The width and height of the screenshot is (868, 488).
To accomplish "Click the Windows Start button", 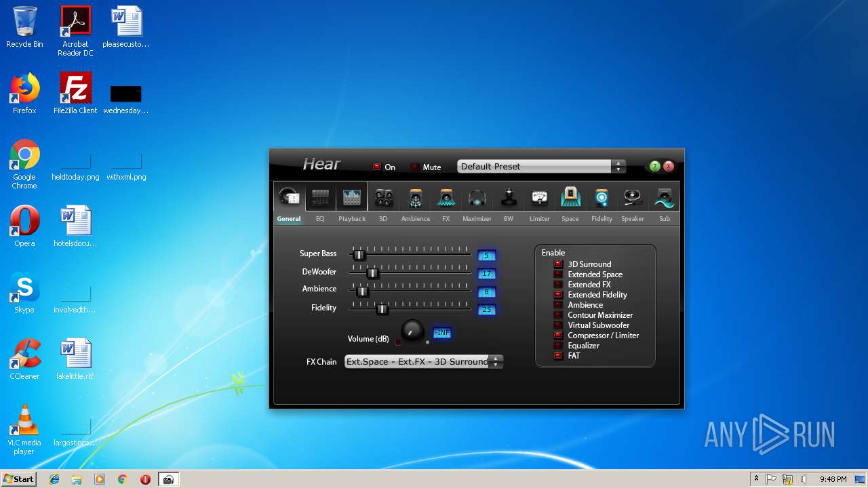I will 19,479.
